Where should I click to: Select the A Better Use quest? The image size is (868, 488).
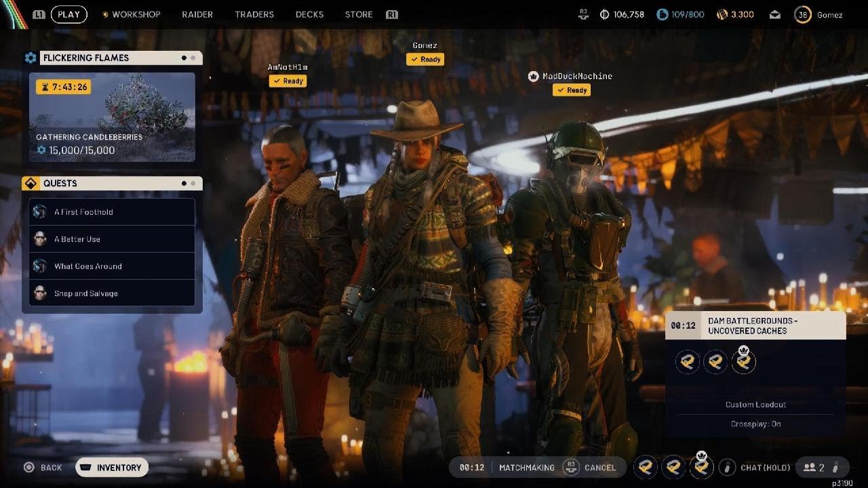tap(112, 239)
